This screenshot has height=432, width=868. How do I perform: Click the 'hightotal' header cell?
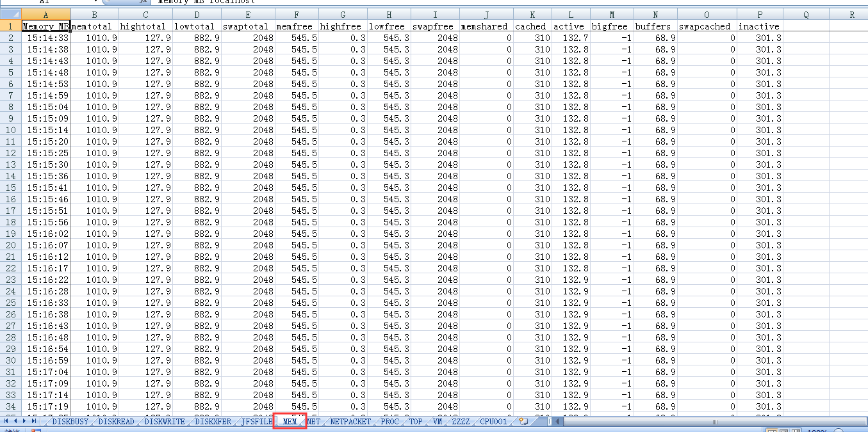[x=145, y=26]
